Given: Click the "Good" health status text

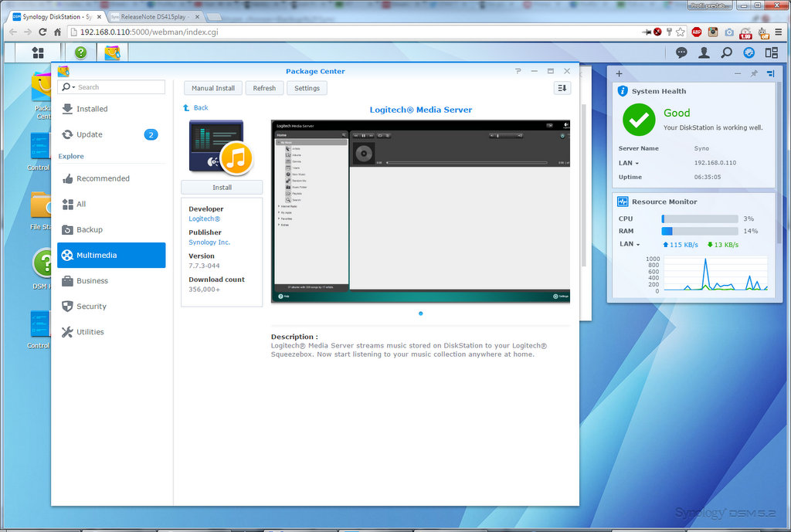Looking at the screenshot, I should click(677, 113).
